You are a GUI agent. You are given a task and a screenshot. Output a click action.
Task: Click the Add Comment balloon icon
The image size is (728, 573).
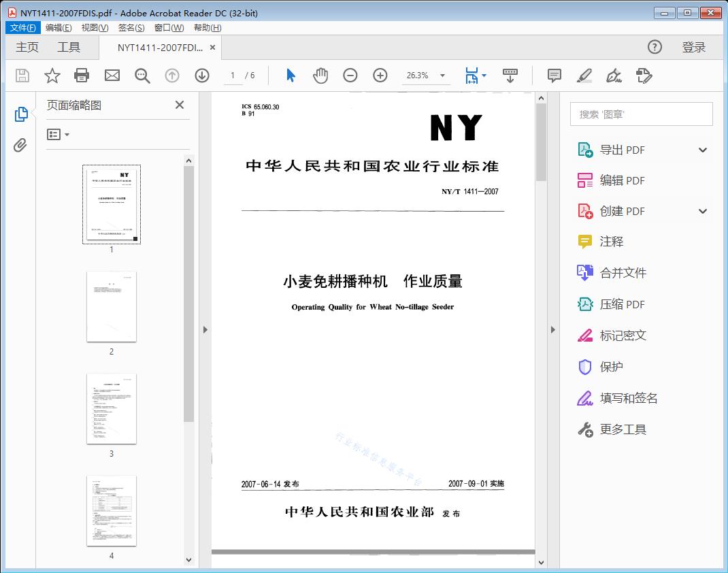click(554, 76)
